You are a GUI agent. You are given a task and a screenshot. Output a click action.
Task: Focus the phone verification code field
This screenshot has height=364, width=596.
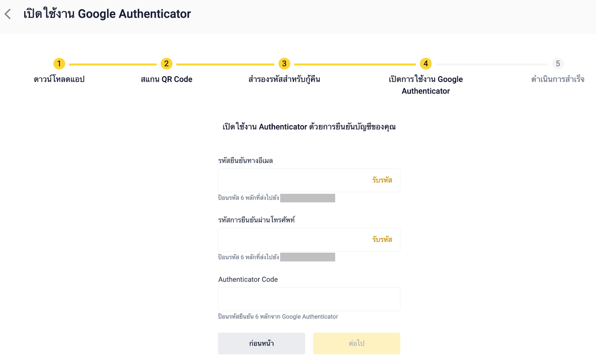(292, 240)
